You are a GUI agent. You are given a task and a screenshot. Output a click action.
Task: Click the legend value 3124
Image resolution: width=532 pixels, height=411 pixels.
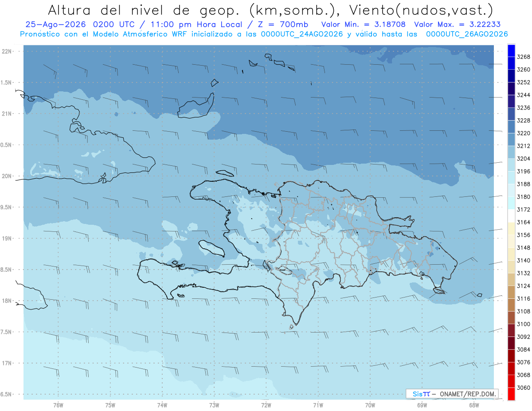tap(524, 286)
